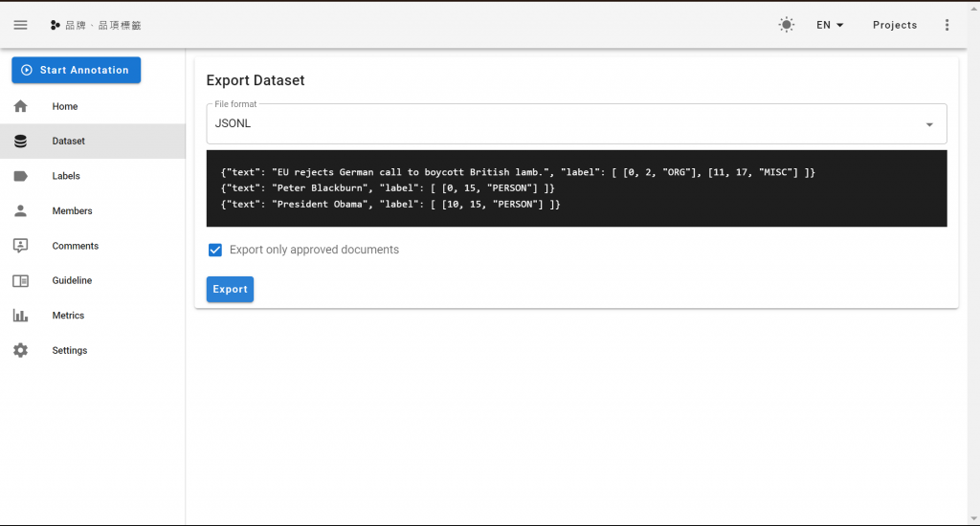This screenshot has width=980, height=526.
Task: Click the Labels tag icon
Action: [21, 176]
